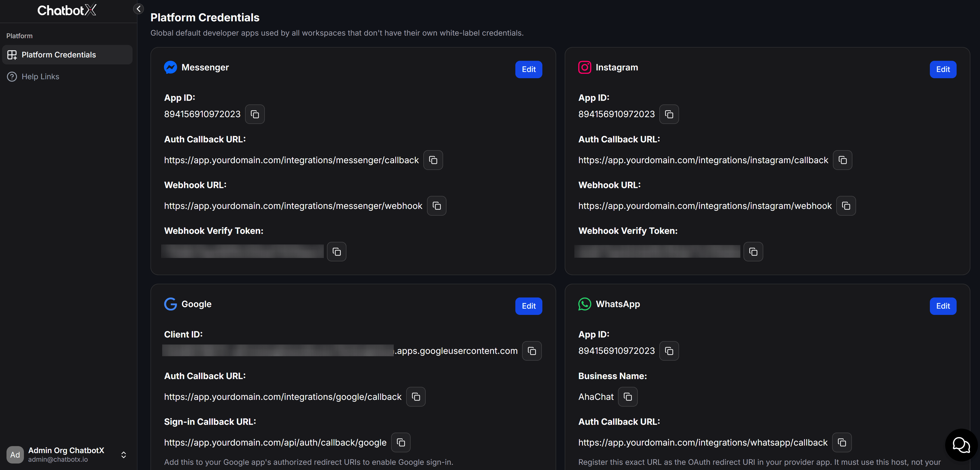Open Platform Credentials in sidebar

67,55
